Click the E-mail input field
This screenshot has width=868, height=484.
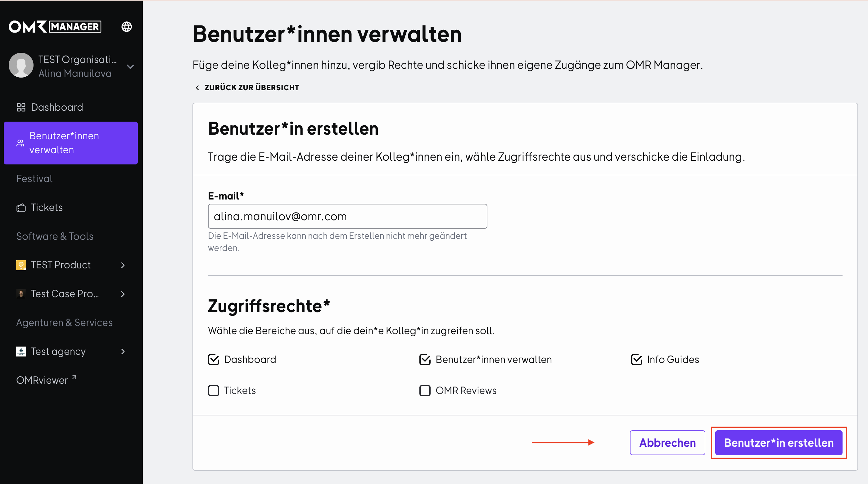coord(347,216)
